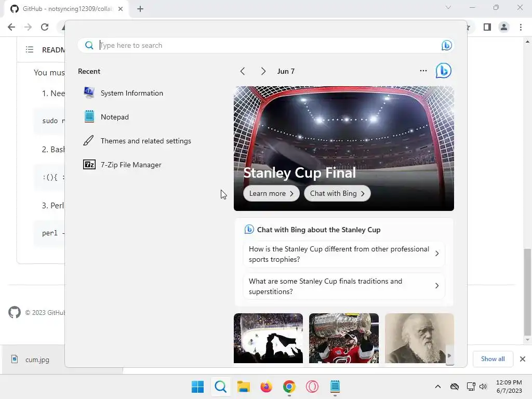Image resolution: width=532 pixels, height=399 pixels.
Task: Switch to Notepad on the taskbar
Action: pos(335,387)
